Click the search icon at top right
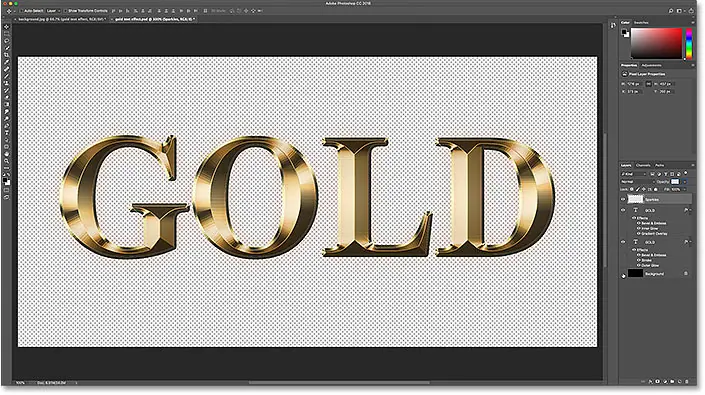The height and width of the screenshot is (395, 705). (x=670, y=11)
